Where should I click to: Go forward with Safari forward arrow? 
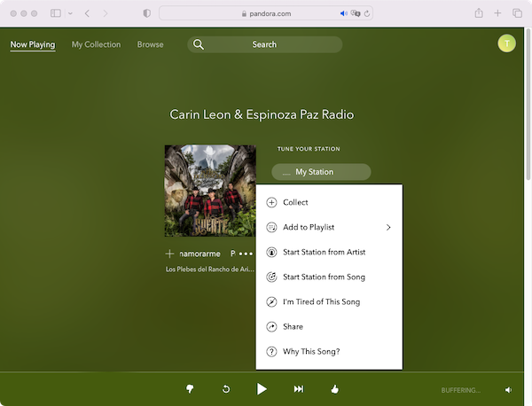pyautogui.click(x=106, y=13)
